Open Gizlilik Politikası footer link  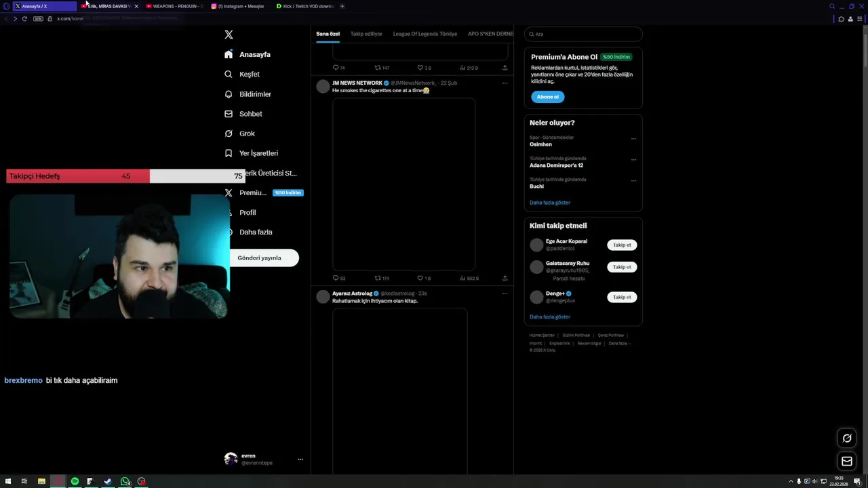576,335
